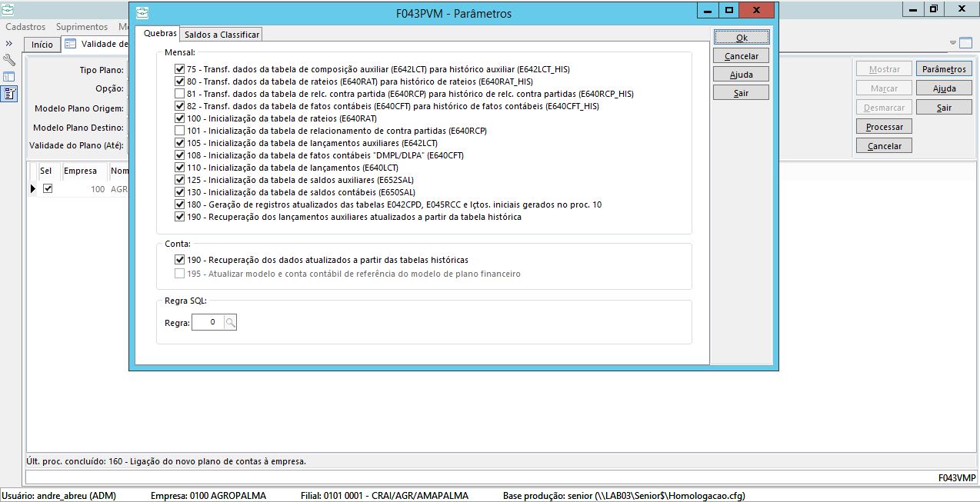Image resolution: width=980 pixels, height=502 pixels.
Task: Click the Regra SQL number field
Action: pos(208,323)
